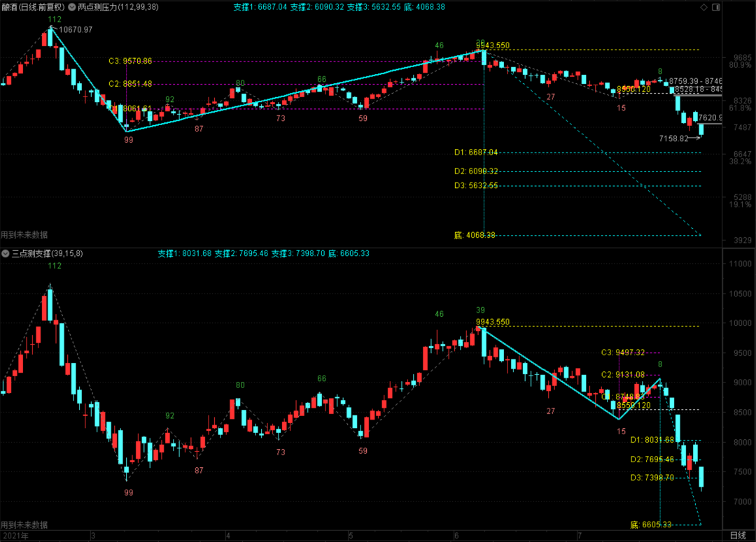Click 用到未来数据 notice in lower chart
The image size is (756, 542).
[24, 525]
